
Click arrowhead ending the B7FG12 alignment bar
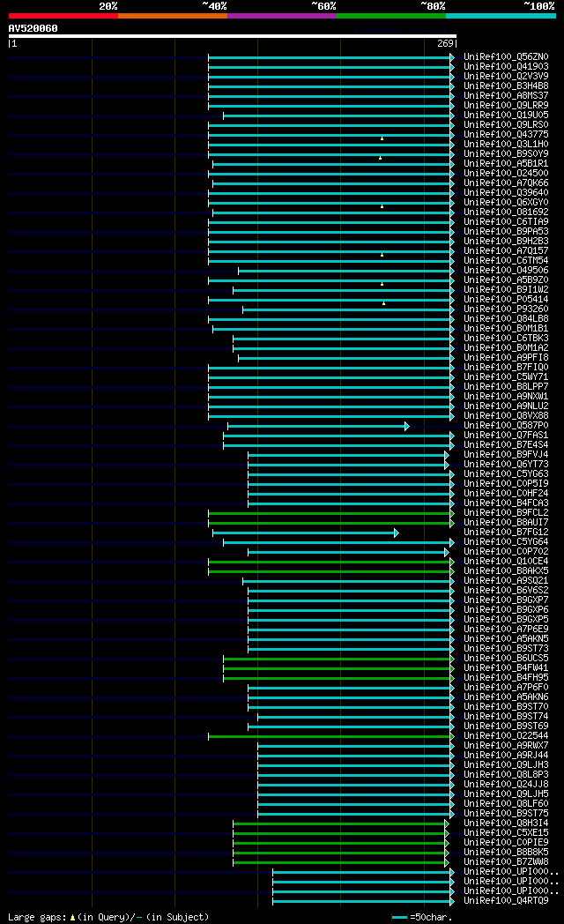coord(397,533)
